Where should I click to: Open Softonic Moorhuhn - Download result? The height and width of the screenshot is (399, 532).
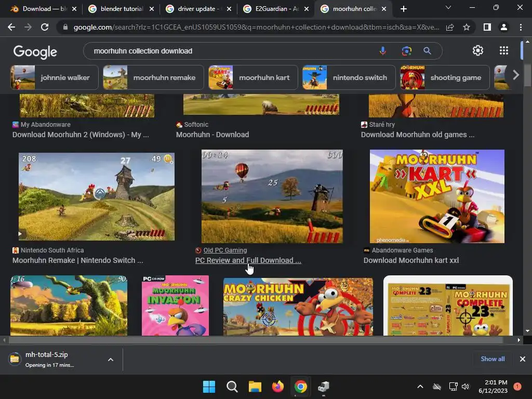point(212,135)
